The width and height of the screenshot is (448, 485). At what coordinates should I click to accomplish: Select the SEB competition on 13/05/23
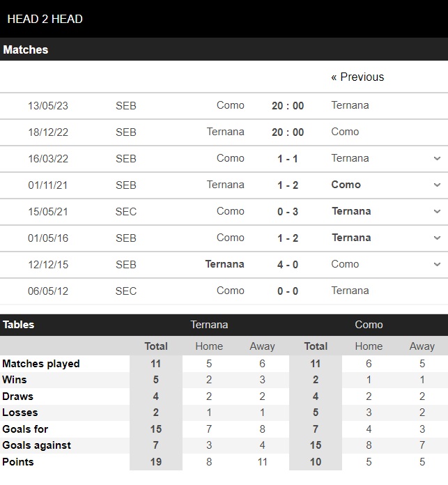coord(126,106)
